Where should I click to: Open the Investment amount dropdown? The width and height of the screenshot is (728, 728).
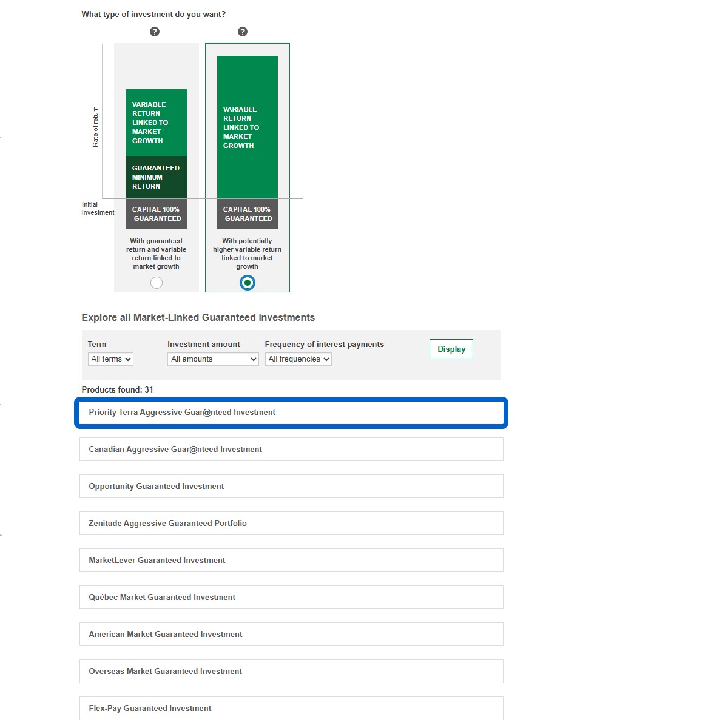(213, 359)
